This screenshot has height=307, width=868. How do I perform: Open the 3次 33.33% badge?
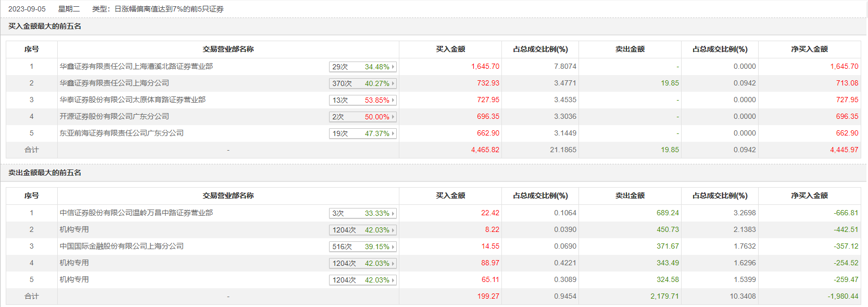(363, 213)
